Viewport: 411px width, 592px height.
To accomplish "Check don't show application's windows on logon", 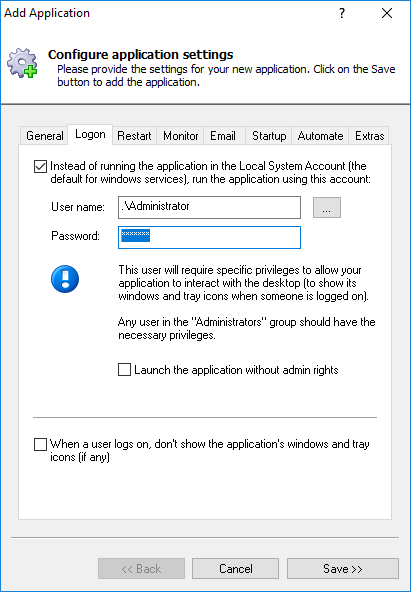I will click(x=40, y=444).
